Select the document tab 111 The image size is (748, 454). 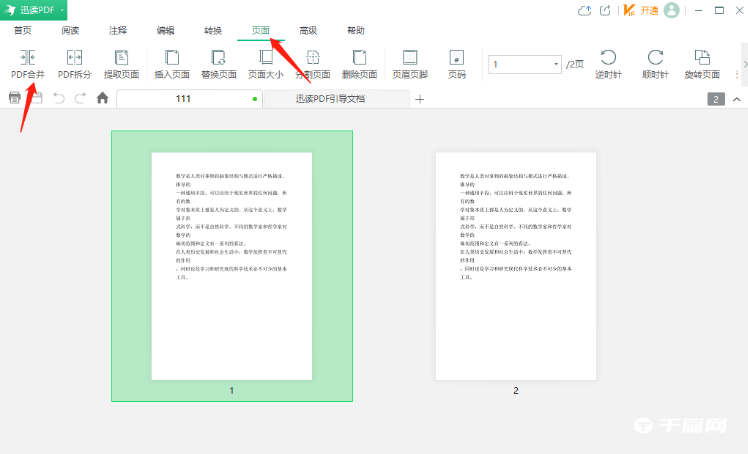click(189, 99)
